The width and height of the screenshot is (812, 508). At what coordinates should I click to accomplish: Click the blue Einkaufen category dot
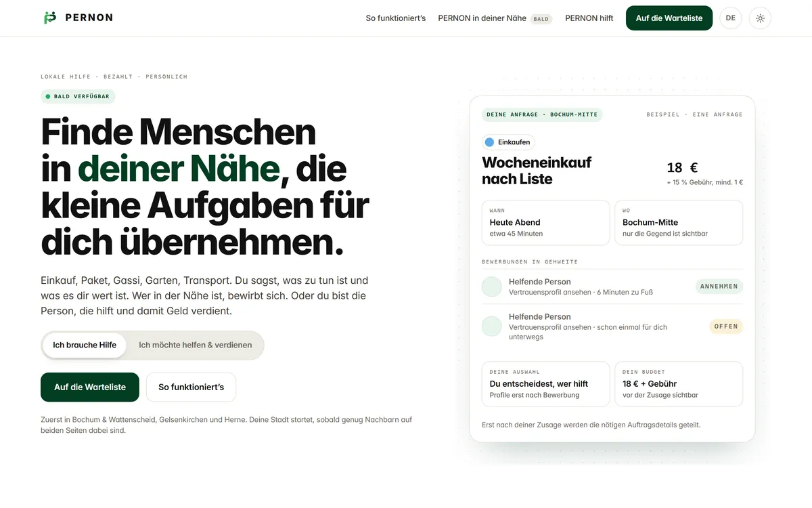point(489,142)
